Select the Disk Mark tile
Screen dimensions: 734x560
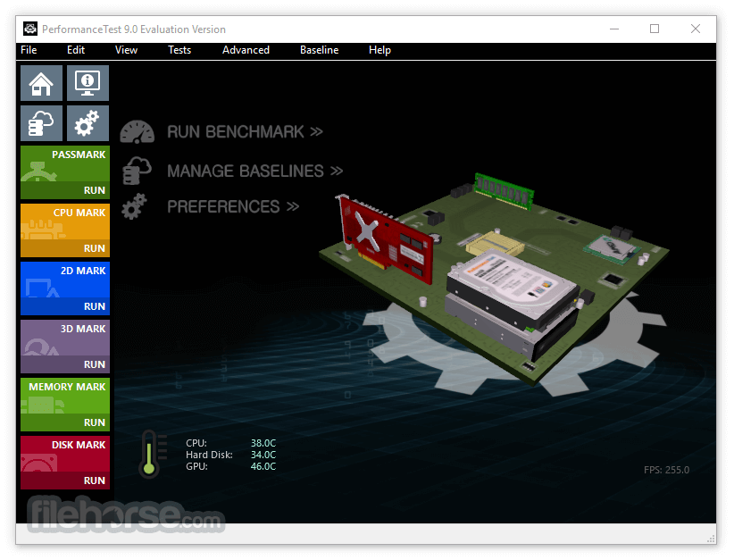(x=65, y=463)
